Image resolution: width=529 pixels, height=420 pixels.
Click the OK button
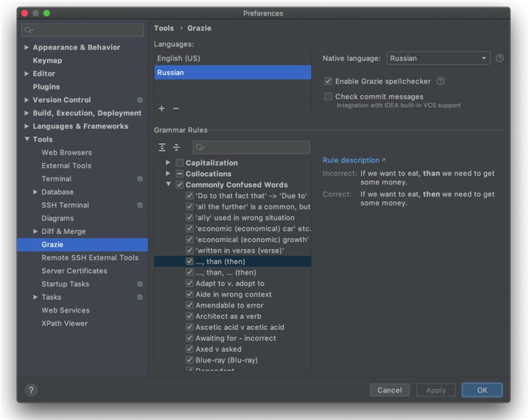[x=482, y=390]
